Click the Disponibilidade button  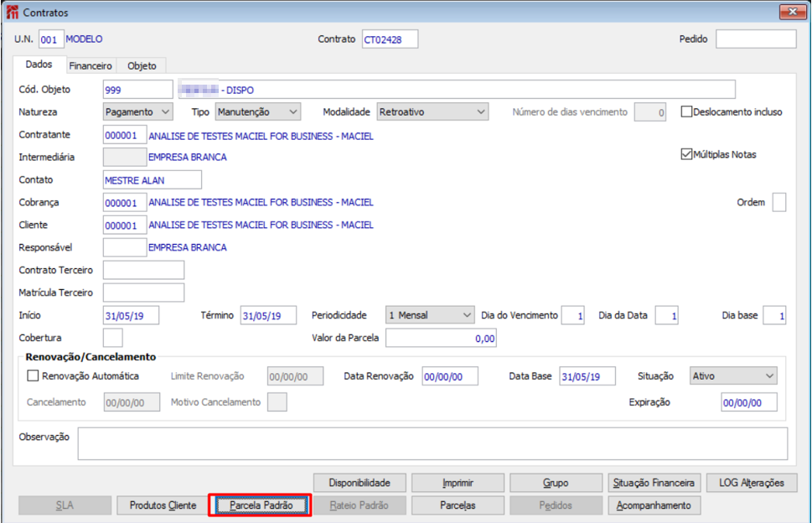pyautogui.click(x=359, y=483)
